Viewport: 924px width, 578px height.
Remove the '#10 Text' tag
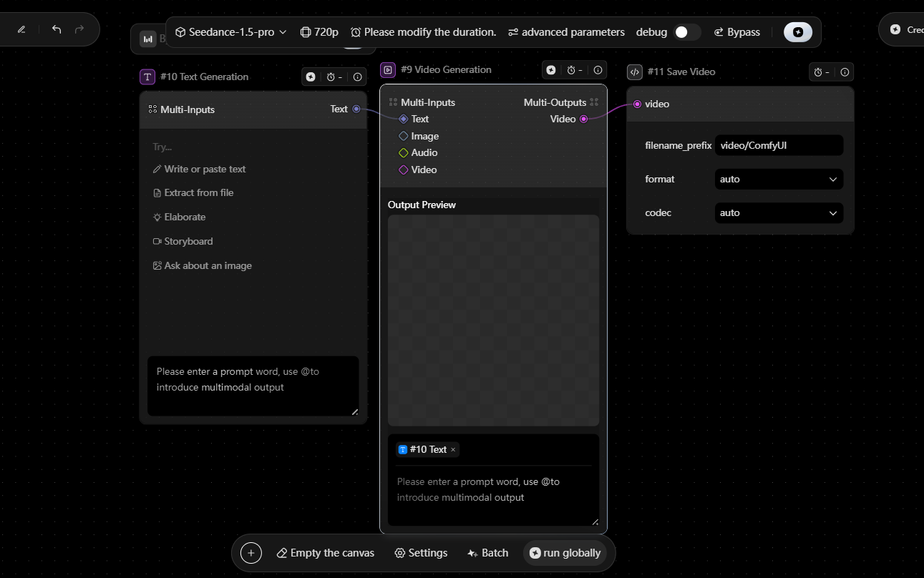coord(453,449)
